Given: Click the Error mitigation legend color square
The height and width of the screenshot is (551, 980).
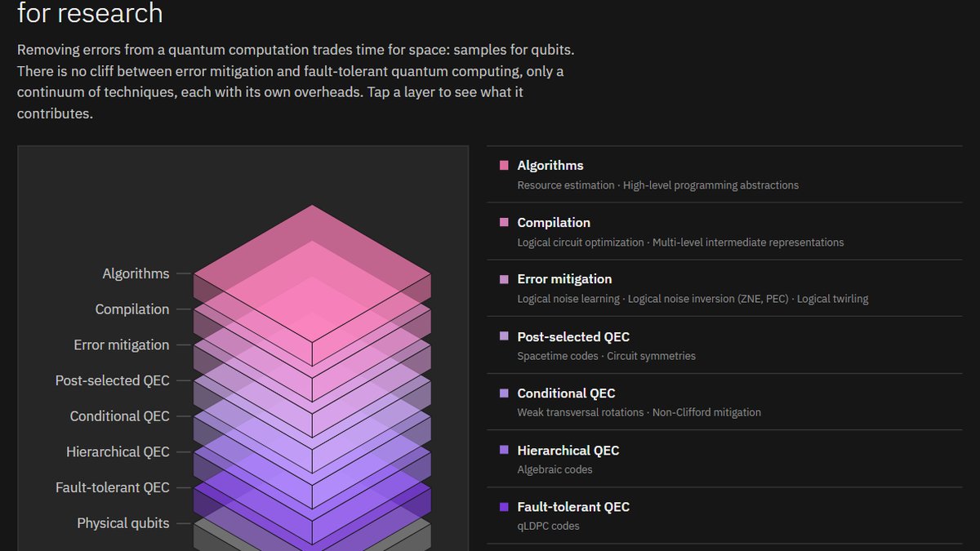Looking at the screenshot, I should pyautogui.click(x=504, y=279).
